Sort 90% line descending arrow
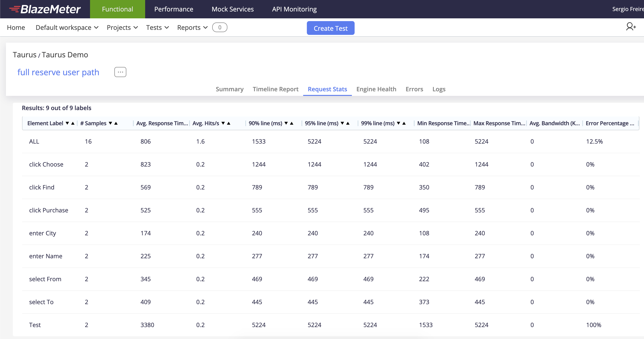This screenshot has height=339, width=644. click(286, 123)
